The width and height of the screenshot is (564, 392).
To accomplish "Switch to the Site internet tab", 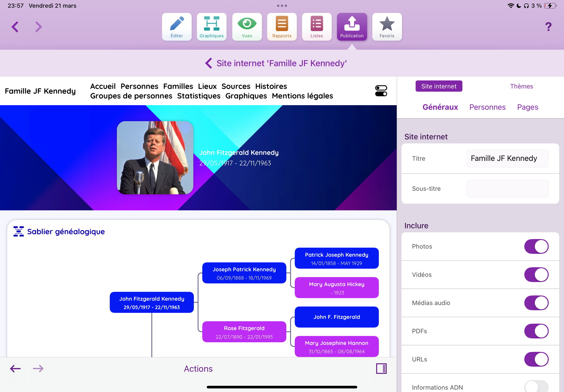I will click(439, 86).
